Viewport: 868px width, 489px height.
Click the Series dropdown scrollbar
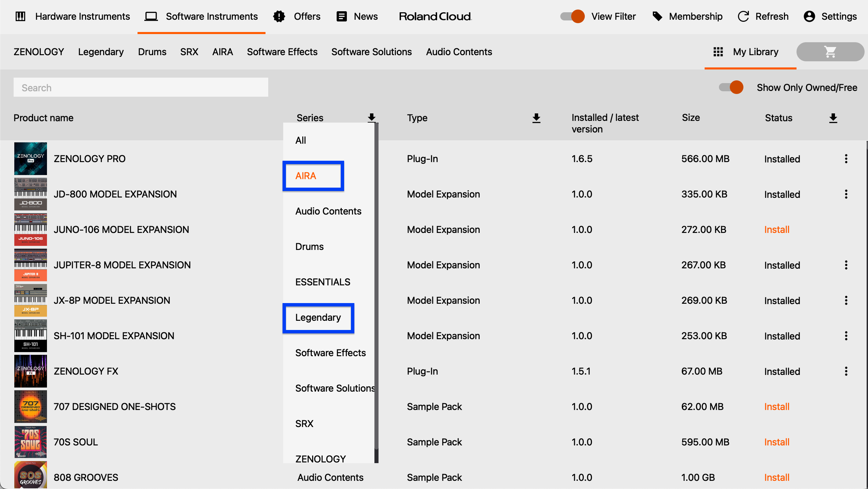coord(376,286)
